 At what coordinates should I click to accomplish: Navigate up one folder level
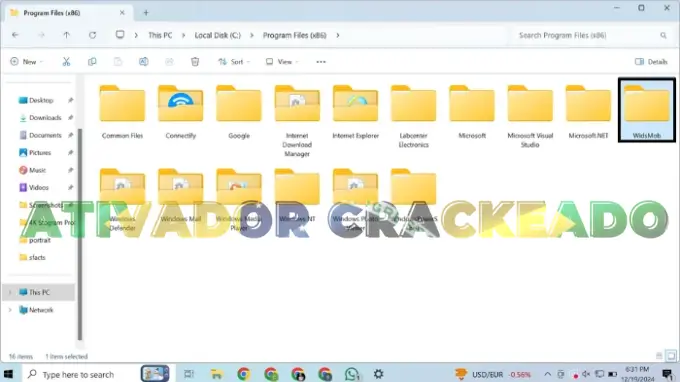(66, 35)
